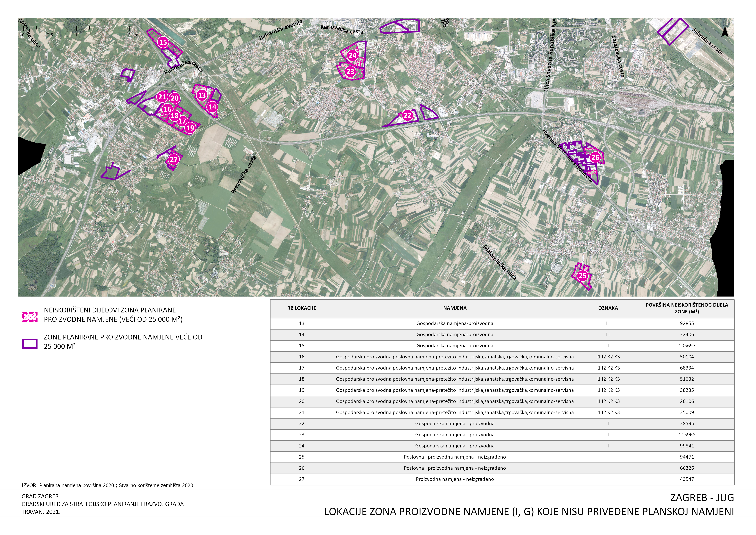Click location marker number 19
This screenshot has width=756, height=535.
point(190,128)
